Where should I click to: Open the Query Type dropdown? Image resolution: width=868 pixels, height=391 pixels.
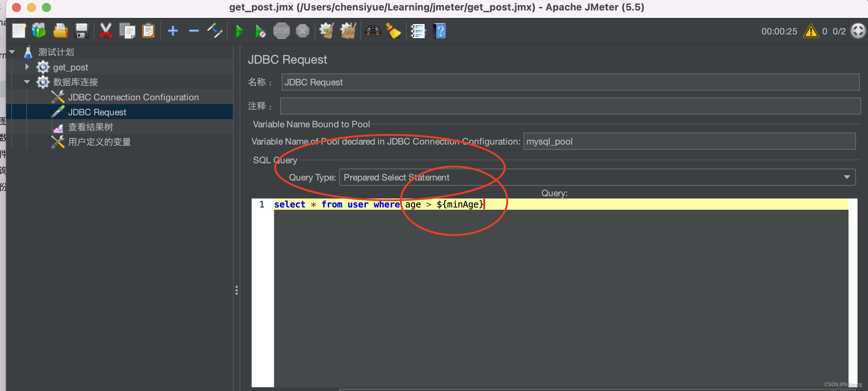coord(597,177)
